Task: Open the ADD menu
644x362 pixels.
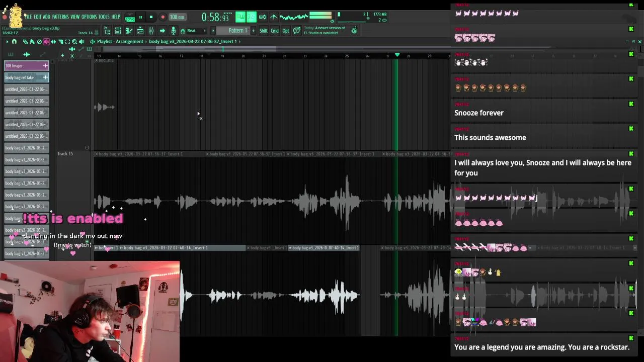Action: click(x=46, y=17)
